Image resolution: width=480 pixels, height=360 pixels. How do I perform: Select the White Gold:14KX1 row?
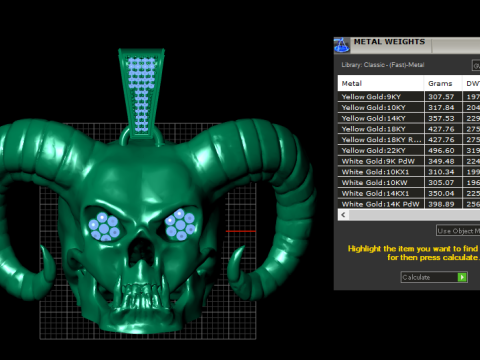click(x=409, y=193)
